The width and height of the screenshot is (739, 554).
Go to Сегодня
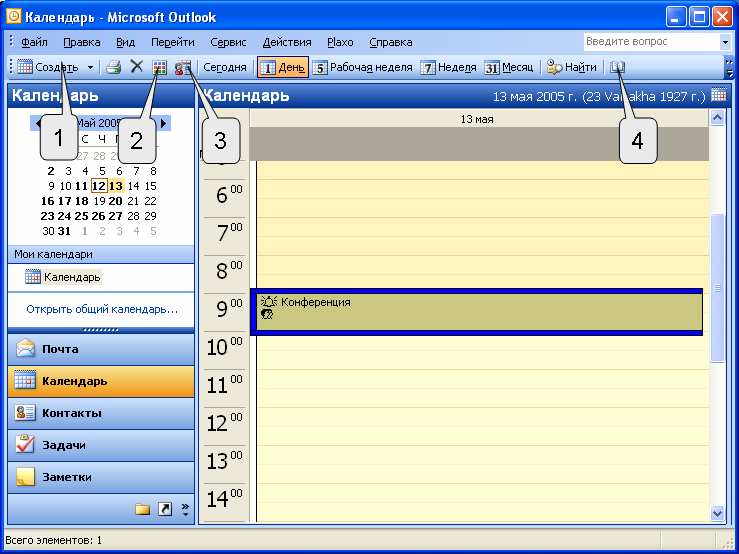(x=225, y=67)
